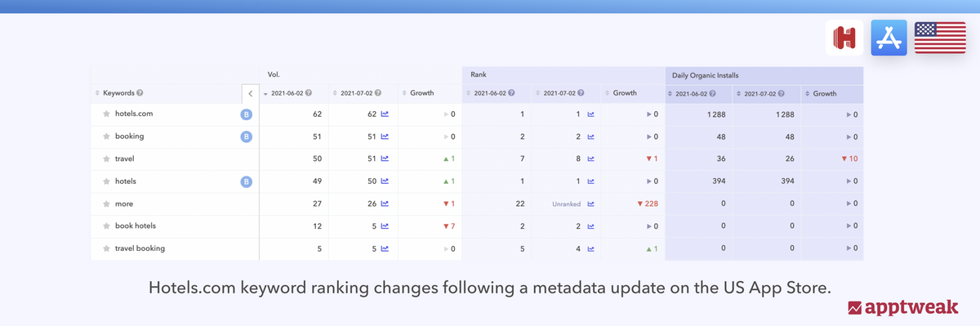Click the App Store icon

[x=889, y=38]
